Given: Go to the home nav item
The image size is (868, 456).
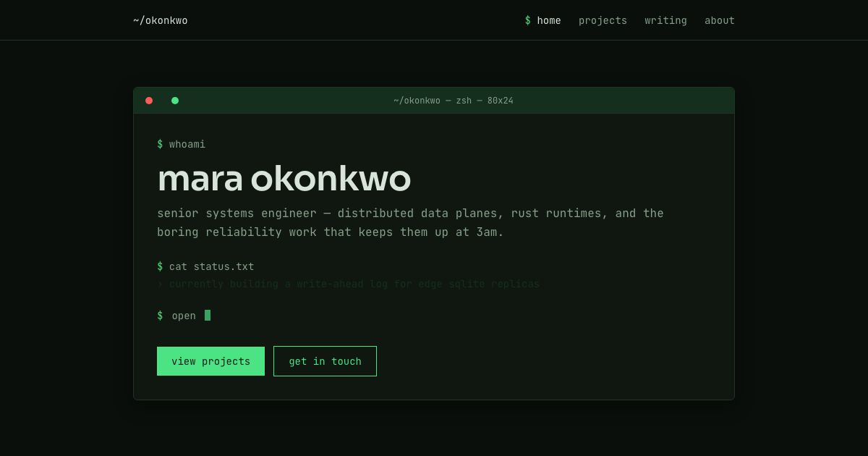Looking at the screenshot, I should (x=542, y=20).
